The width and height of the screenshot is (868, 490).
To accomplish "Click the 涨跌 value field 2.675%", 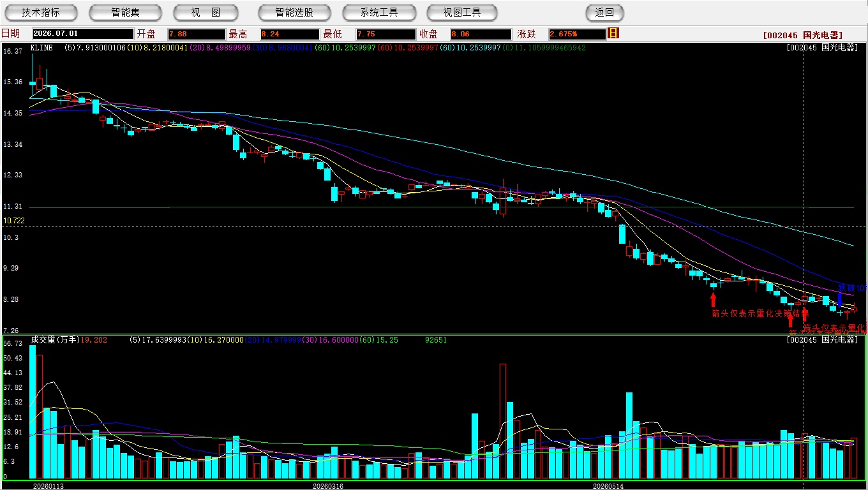I will click(x=576, y=34).
